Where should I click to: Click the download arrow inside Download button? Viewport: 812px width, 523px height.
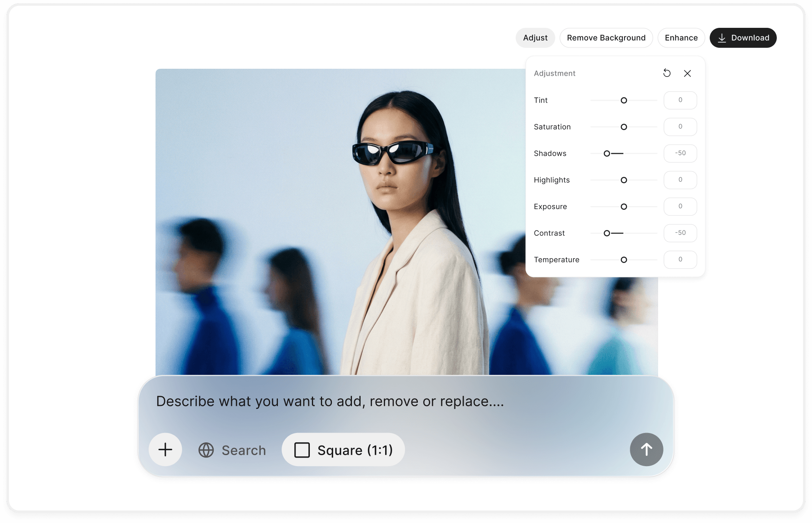722,38
